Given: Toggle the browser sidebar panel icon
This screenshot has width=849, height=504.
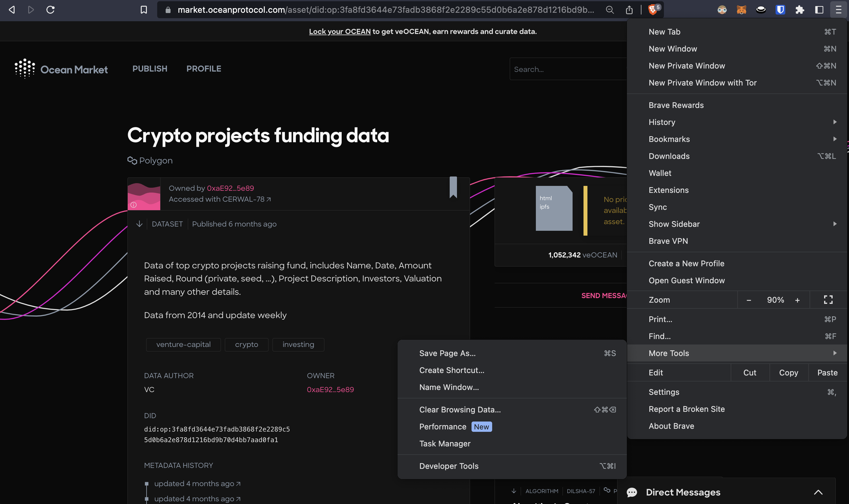Looking at the screenshot, I should [819, 10].
